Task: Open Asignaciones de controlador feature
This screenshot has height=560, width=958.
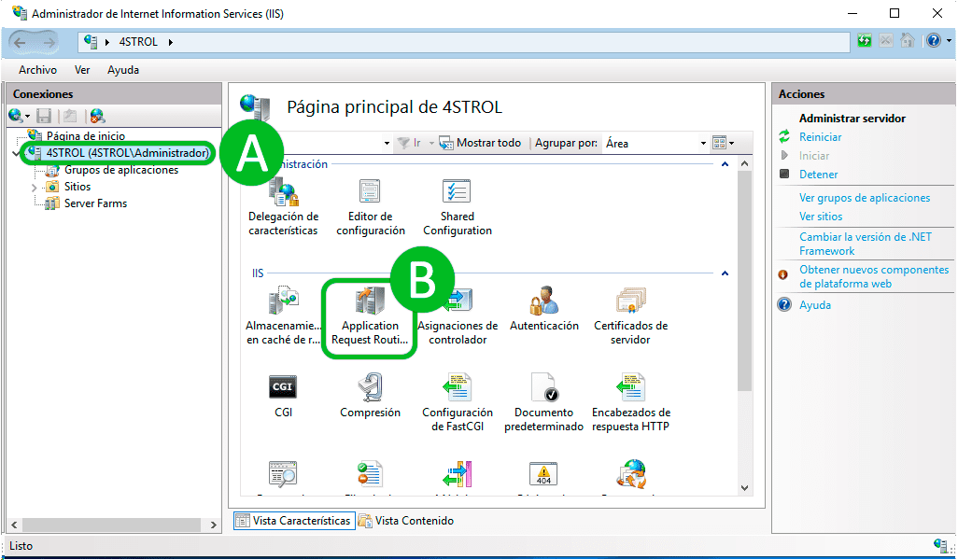Action: (x=457, y=317)
